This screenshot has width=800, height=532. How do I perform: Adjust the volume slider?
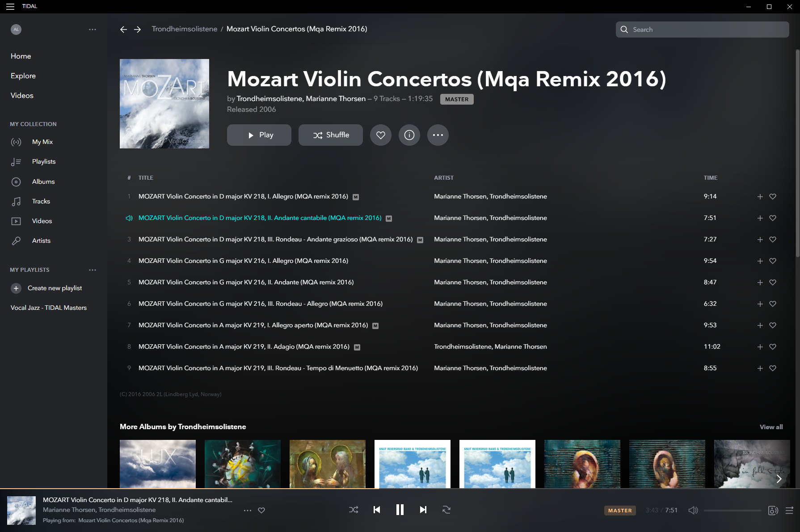[x=733, y=511]
